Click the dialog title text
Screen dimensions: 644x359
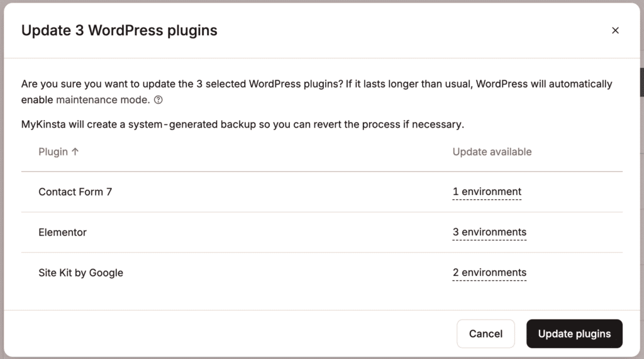(x=119, y=30)
